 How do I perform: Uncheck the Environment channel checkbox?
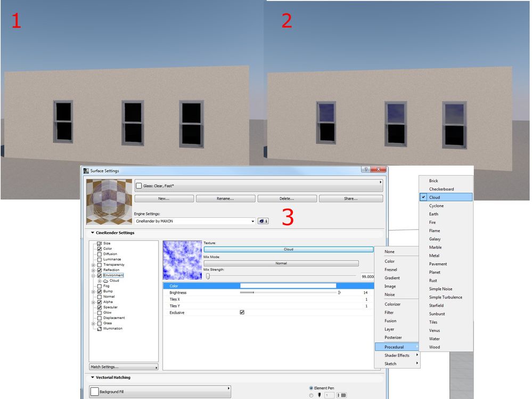click(100, 275)
